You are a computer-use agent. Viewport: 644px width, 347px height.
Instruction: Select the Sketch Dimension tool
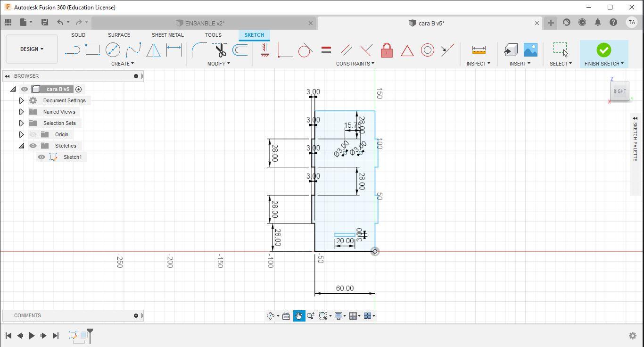(174, 50)
